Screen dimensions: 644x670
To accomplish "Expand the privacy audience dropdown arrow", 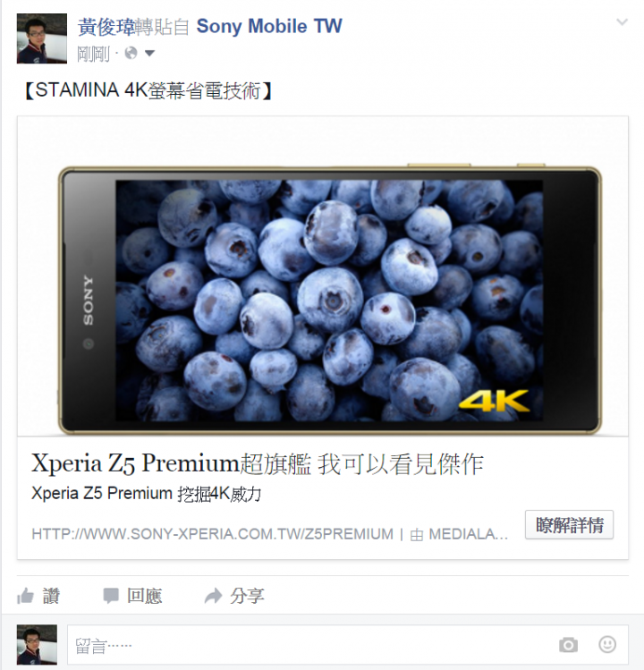I will (149, 54).
